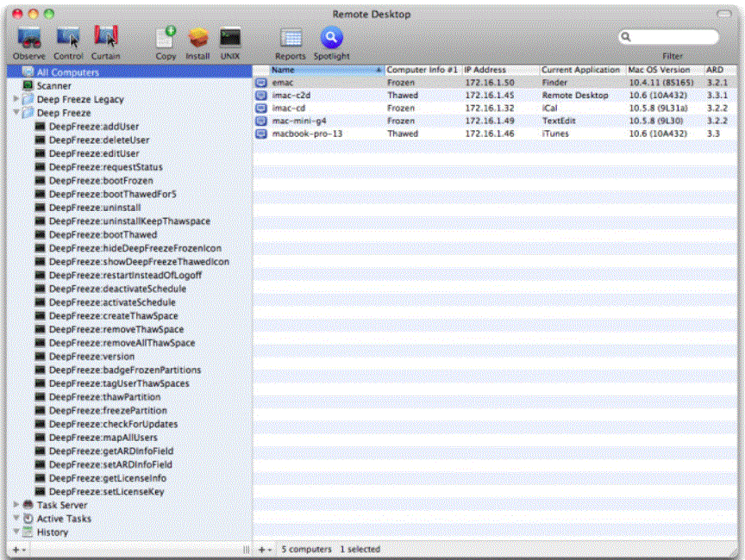Select DeepFreeze:tagUserThawSpaces task
The width and height of the screenshot is (745, 560).
(x=119, y=383)
